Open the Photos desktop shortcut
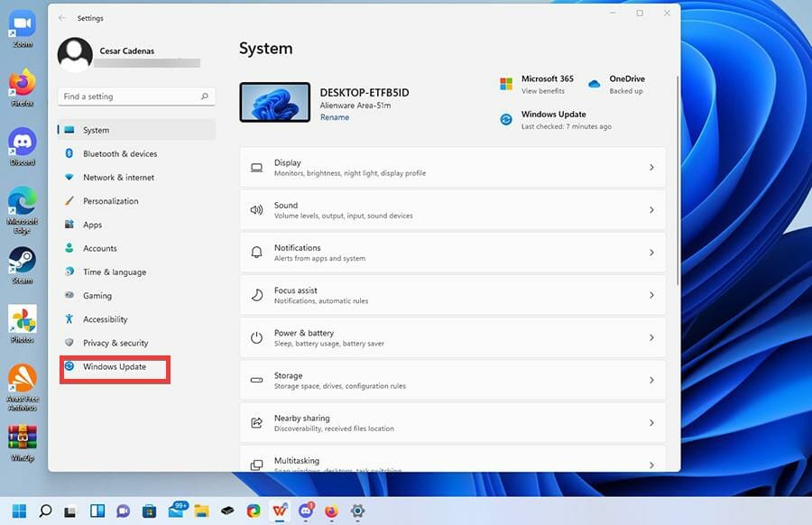 click(23, 324)
